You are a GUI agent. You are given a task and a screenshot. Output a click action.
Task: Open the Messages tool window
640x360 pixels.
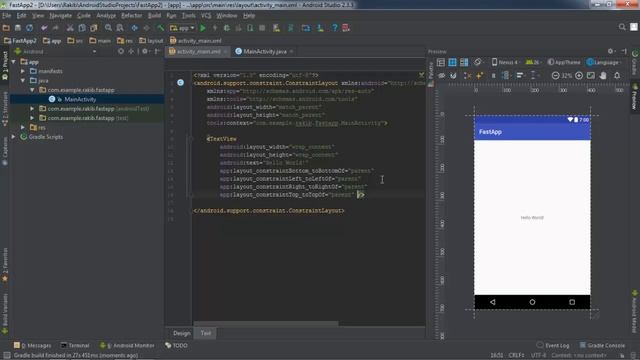33,345
